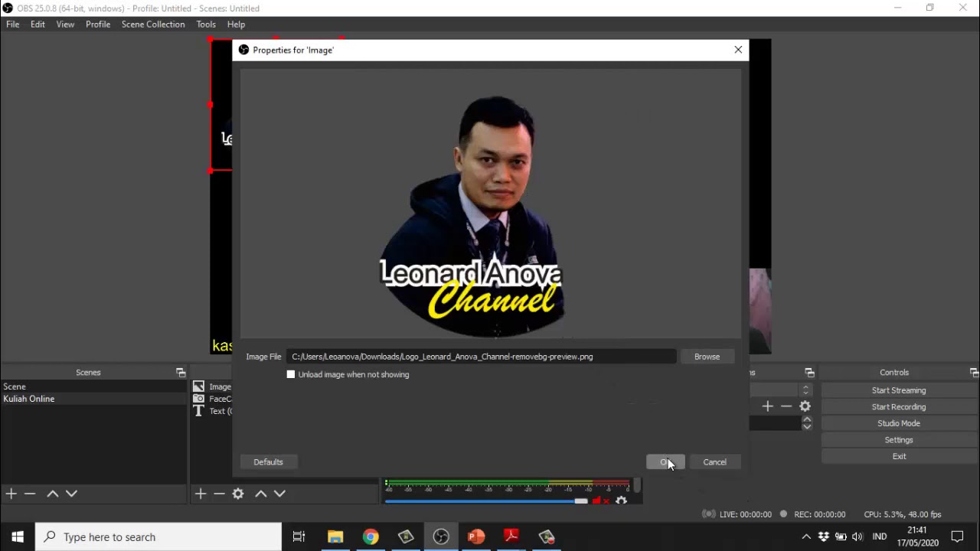Open the Help menu

tap(236, 24)
